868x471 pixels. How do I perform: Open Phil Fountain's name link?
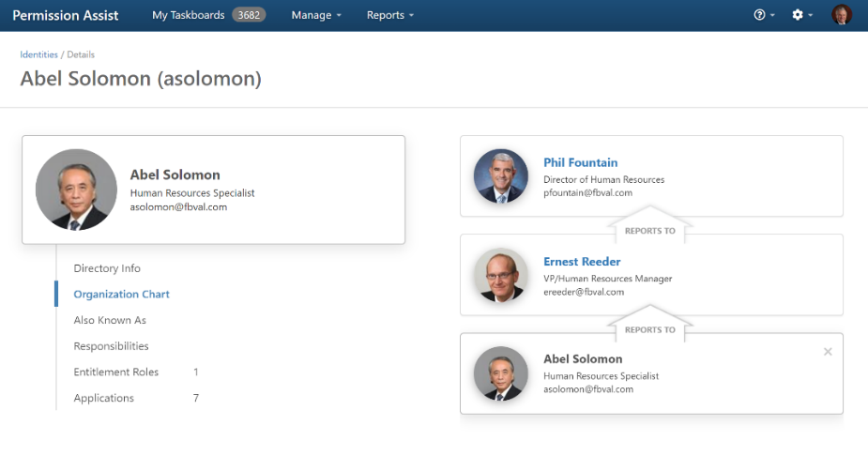580,162
